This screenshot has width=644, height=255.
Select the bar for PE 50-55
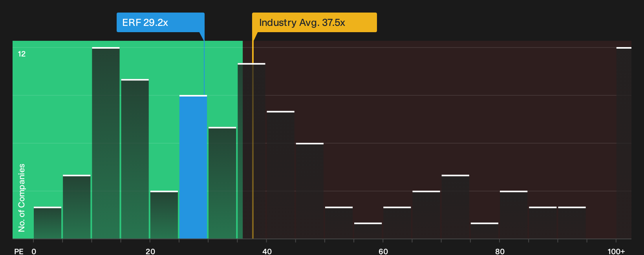click(339, 222)
